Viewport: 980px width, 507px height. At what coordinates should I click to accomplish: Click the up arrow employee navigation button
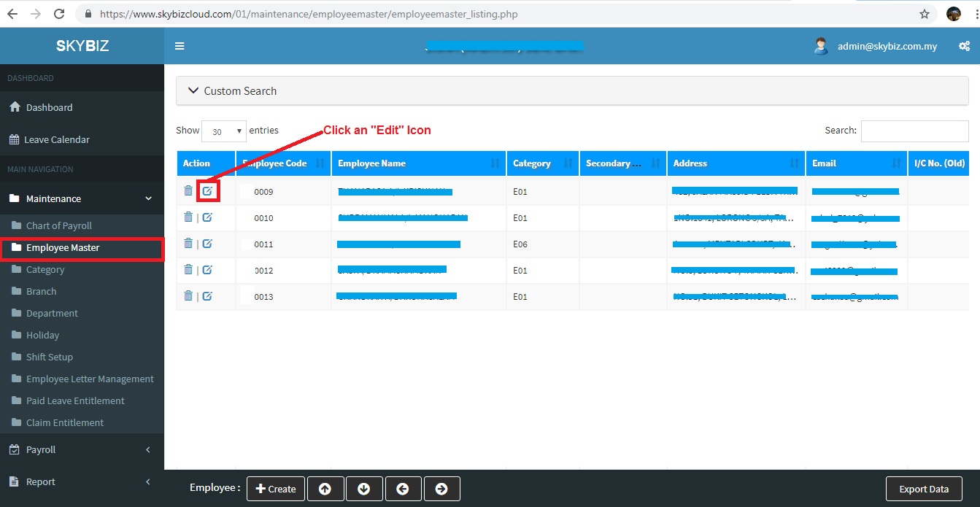pyautogui.click(x=325, y=489)
